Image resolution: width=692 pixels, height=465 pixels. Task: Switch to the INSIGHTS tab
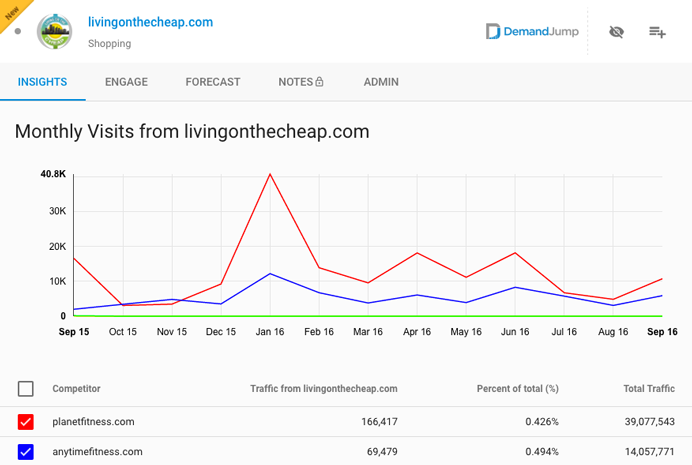(42, 82)
